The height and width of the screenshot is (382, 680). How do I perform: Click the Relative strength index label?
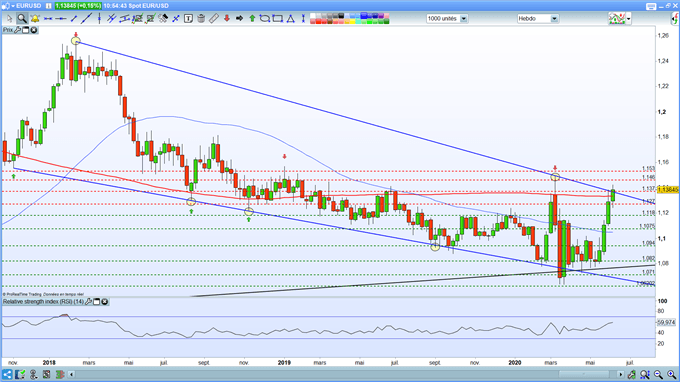[43, 301]
